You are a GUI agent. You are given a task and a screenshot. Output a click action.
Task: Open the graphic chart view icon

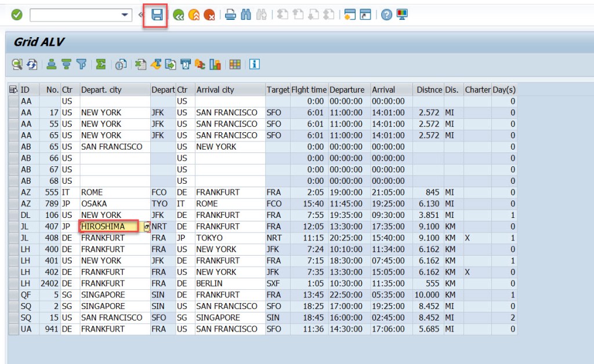click(213, 65)
